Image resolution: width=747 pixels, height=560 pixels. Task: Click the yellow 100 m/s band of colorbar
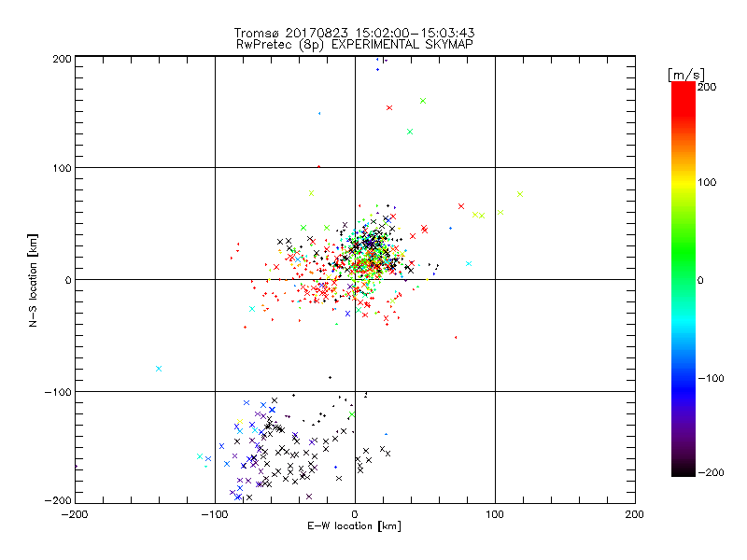click(684, 183)
